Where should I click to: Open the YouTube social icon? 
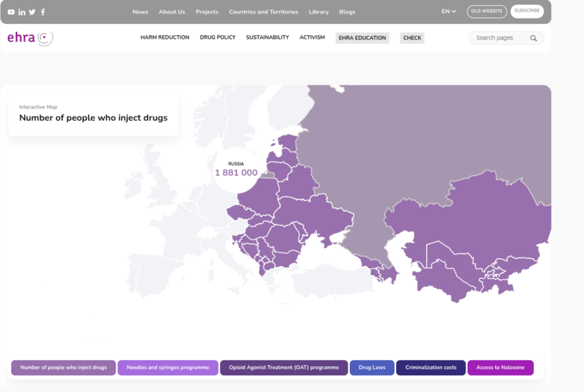(x=11, y=12)
